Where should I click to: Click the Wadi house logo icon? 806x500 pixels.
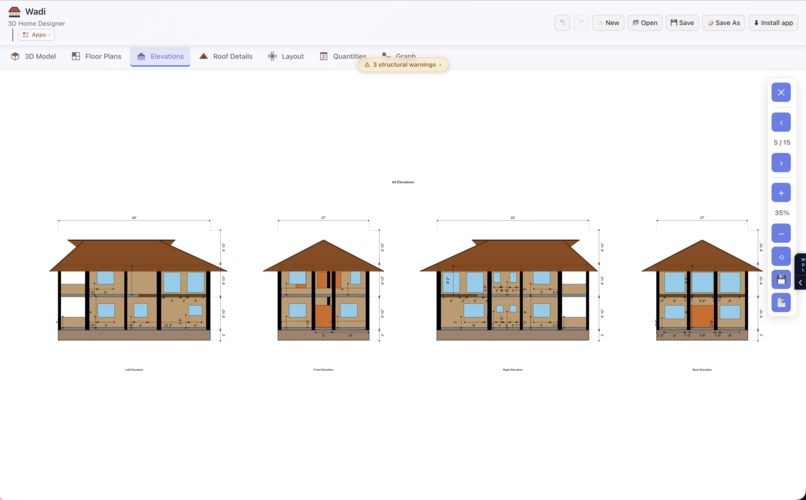[14, 12]
